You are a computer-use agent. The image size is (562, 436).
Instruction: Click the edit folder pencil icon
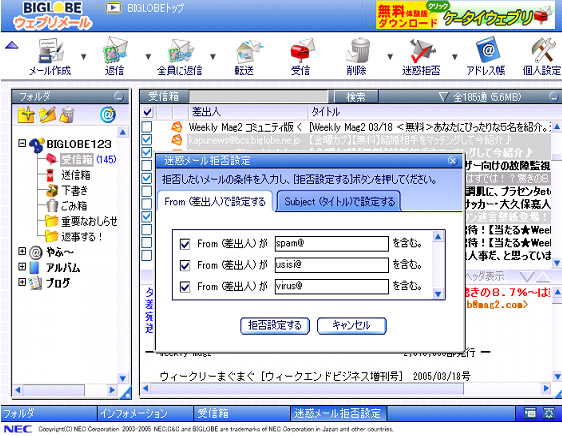(x=47, y=115)
